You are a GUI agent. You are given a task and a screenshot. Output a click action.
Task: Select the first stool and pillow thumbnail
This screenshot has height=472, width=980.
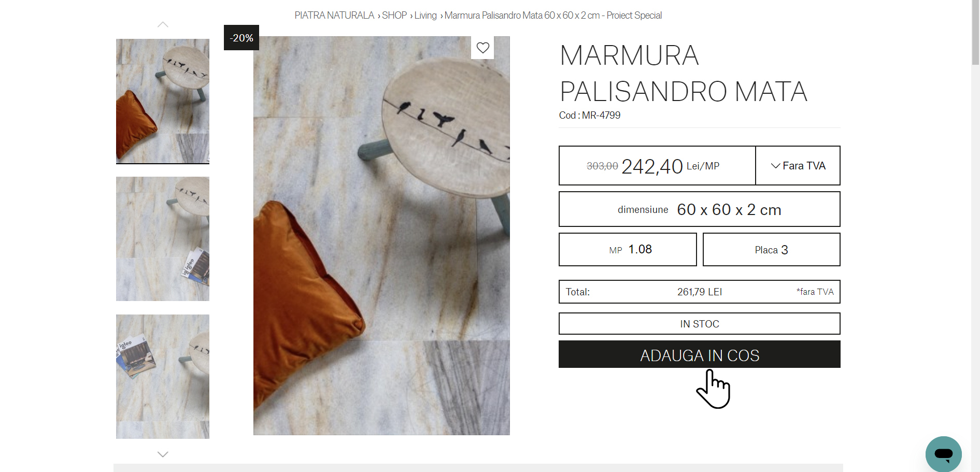click(163, 101)
